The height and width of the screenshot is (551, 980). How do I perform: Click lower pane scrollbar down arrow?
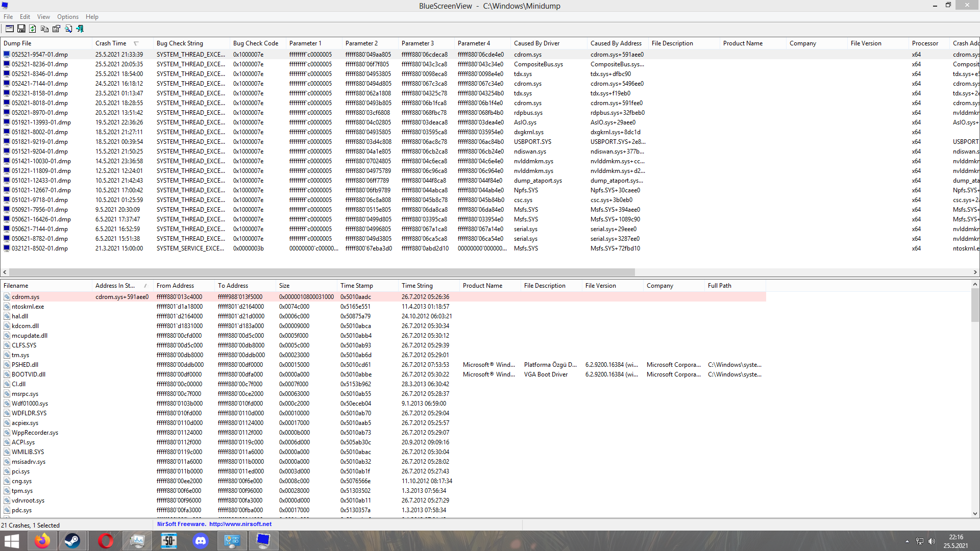975,514
